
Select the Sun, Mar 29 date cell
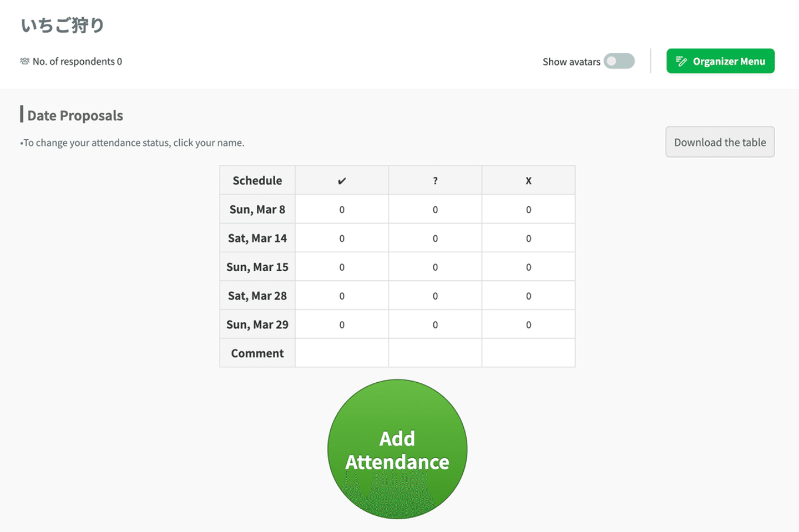257,325
